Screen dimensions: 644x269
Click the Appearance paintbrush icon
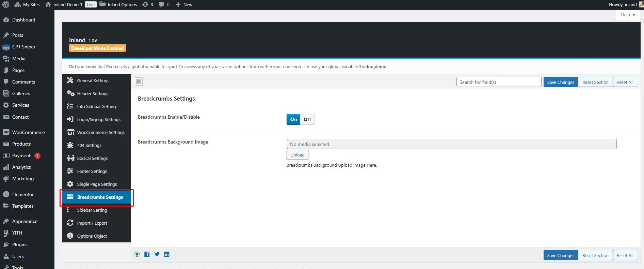6,221
